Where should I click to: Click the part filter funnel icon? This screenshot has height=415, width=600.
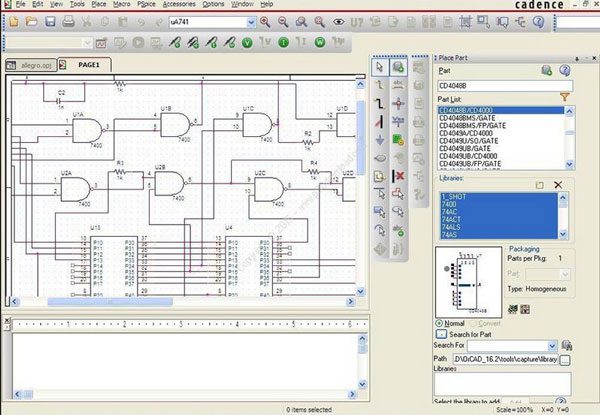[x=565, y=97]
